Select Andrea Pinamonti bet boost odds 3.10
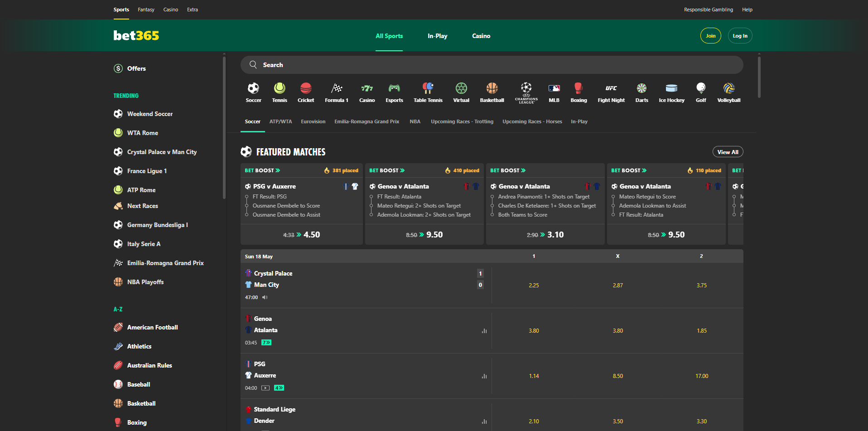This screenshot has width=868, height=431. (545, 235)
